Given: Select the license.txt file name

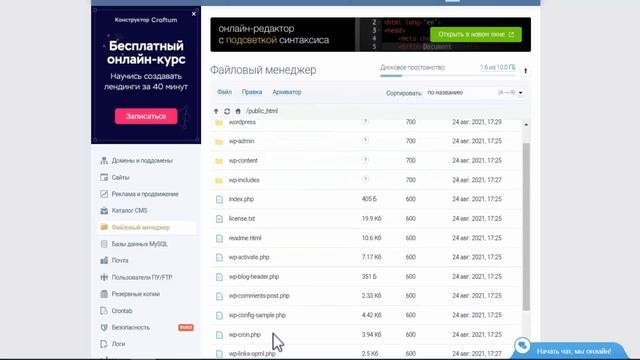Looking at the screenshot, I should pyautogui.click(x=242, y=218).
